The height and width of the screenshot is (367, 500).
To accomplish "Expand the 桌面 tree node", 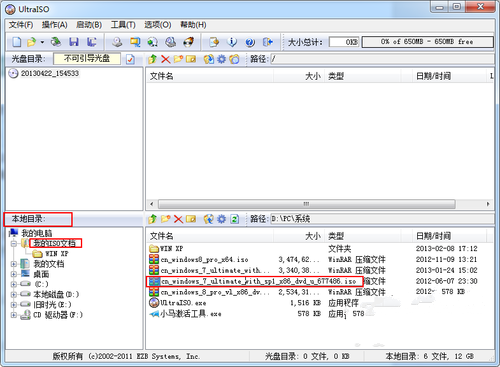I will coord(14,274).
